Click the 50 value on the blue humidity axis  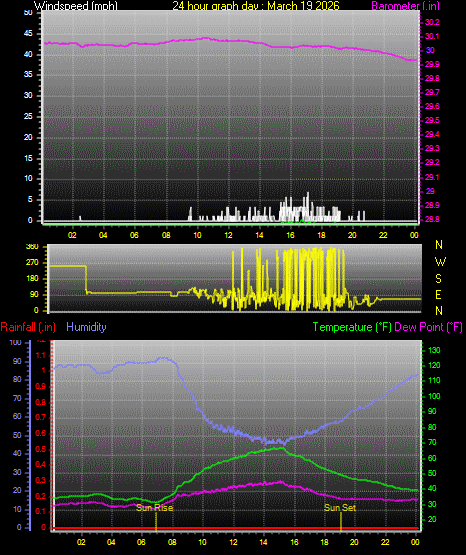[x=17, y=435]
